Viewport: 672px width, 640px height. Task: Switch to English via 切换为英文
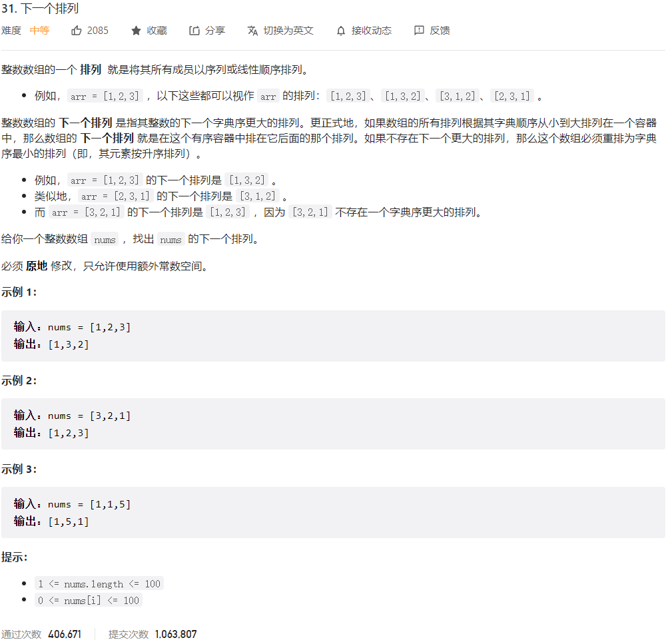click(x=288, y=31)
